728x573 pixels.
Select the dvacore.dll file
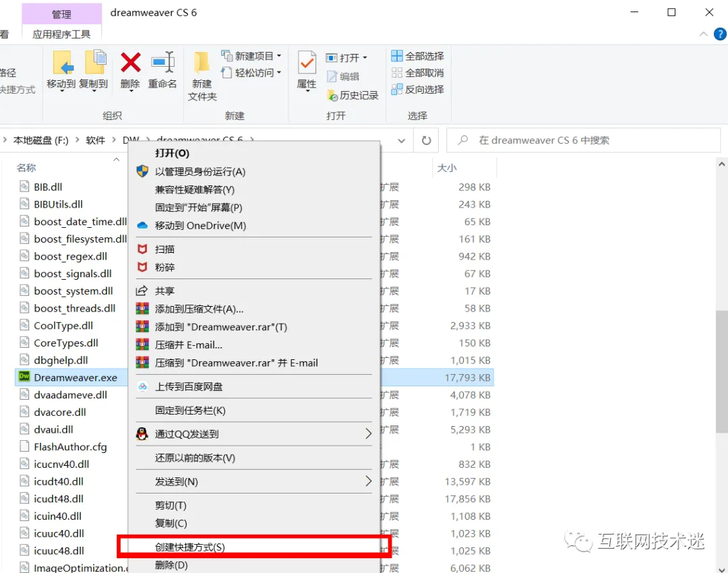pos(60,413)
